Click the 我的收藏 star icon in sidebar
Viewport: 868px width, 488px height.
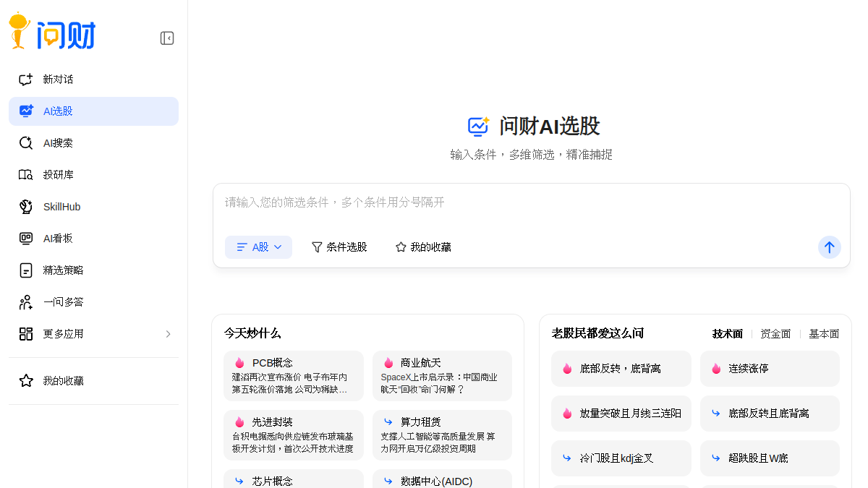(26, 380)
